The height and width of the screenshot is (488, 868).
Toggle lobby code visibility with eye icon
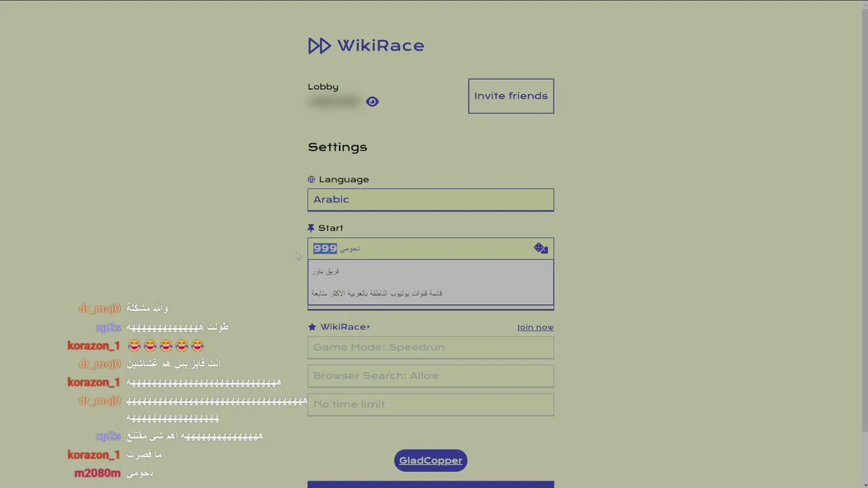pos(372,102)
